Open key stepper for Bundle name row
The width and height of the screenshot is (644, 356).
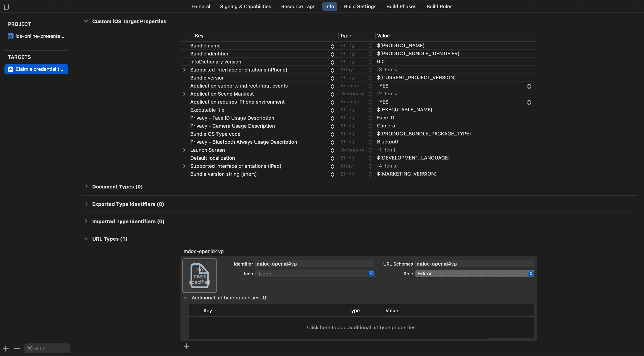(x=332, y=46)
